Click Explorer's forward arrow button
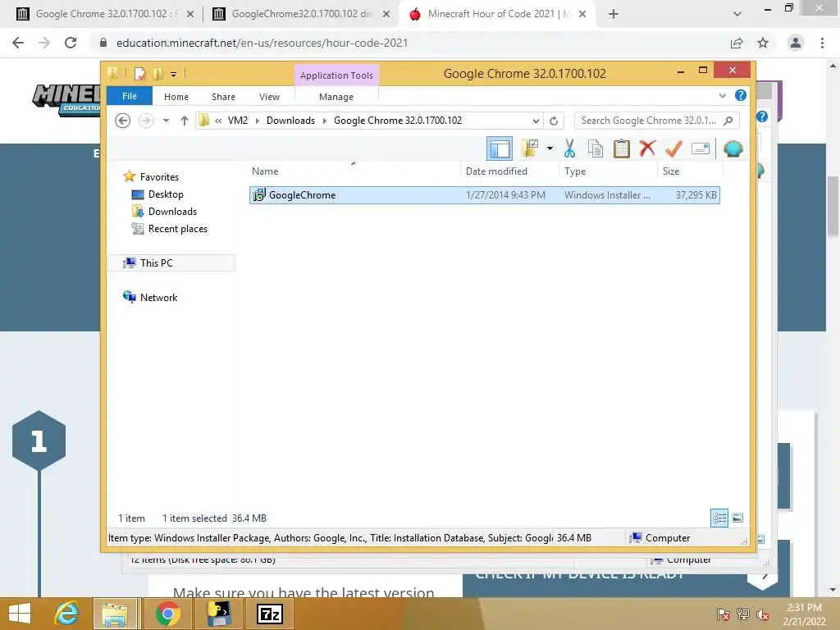 coord(146,121)
